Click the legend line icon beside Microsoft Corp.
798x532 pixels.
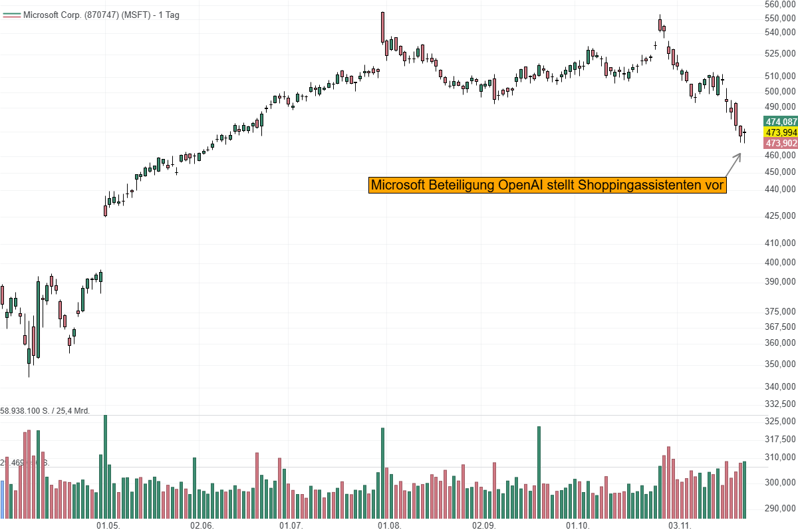pos(11,15)
